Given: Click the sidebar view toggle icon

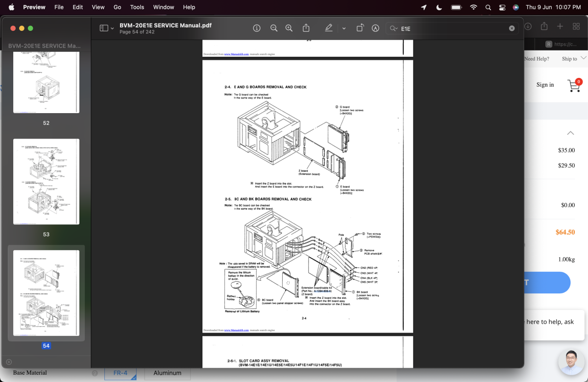Looking at the screenshot, I should coord(103,28).
